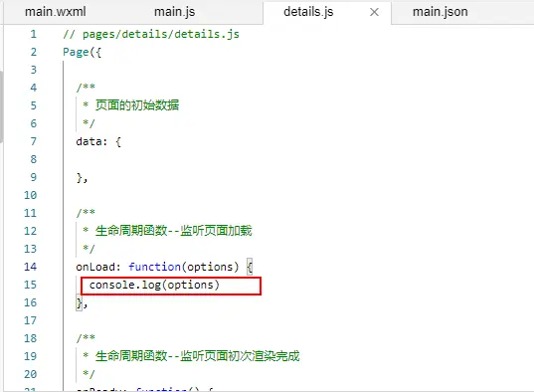Click line number 17 in the gutter
This screenshot has height=392, width=534.
coord(30,320)
